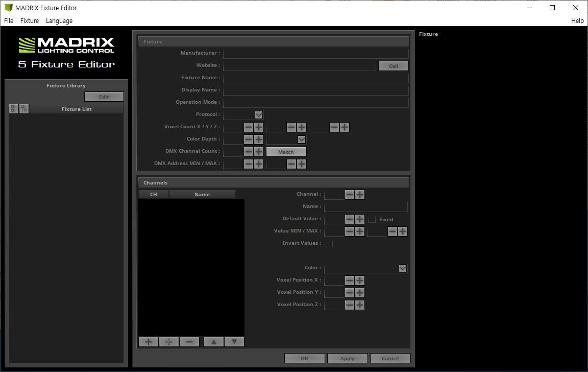Decrease the Value MIN stepper

[x=350, y=231]
